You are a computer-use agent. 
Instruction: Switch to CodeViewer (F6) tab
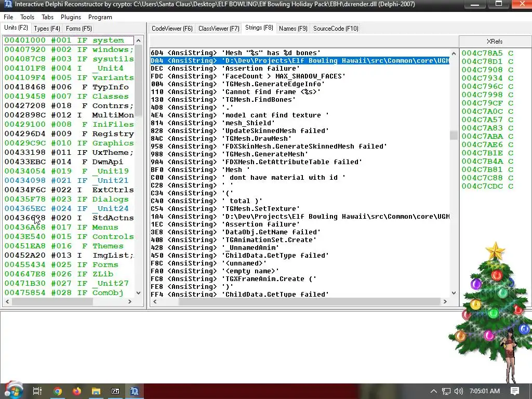(x=172, y=29)
